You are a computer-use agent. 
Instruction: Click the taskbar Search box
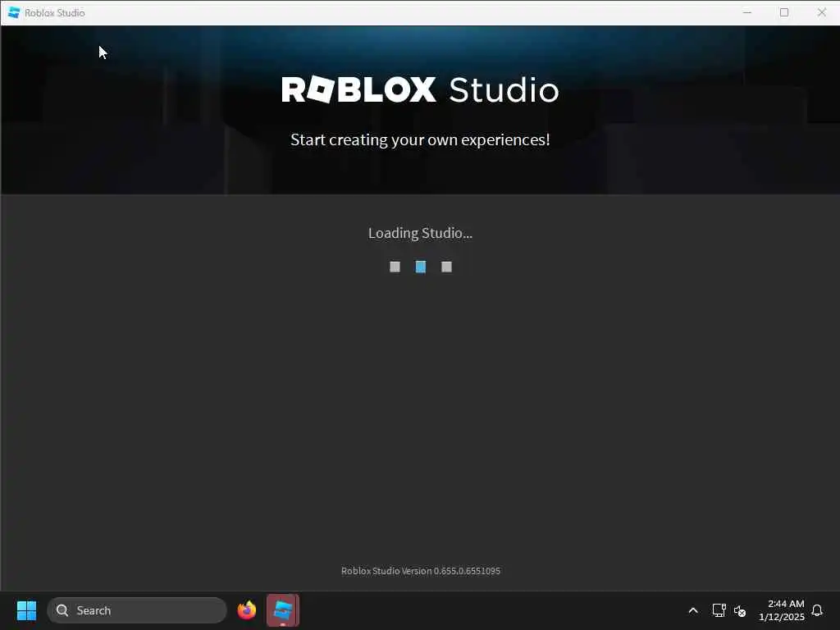point(137,610)
